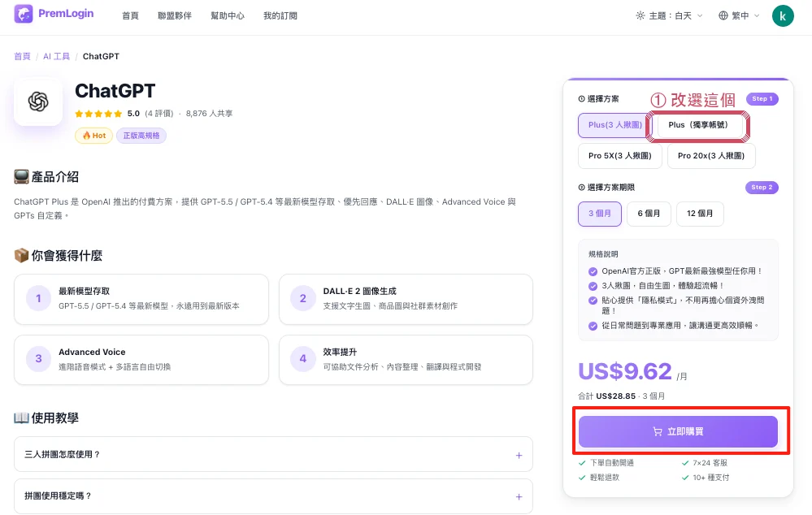Select the Pro 20x(3 人揪團) plan
This screenshot has height=515, width=812.
pos(711,156)
